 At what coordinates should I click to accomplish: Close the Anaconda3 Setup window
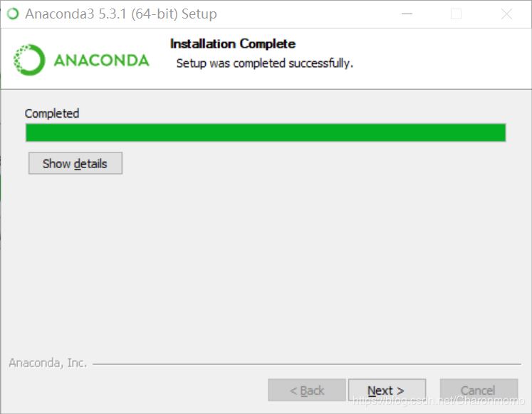506,14
